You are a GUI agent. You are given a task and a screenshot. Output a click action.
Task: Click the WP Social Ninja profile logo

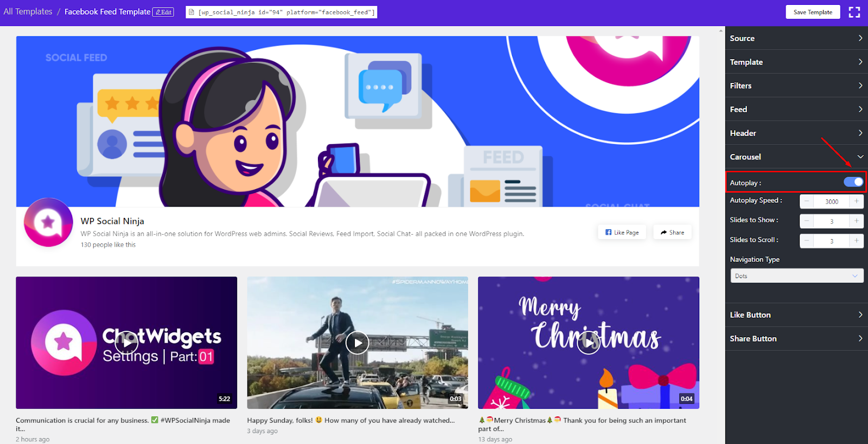48,222
